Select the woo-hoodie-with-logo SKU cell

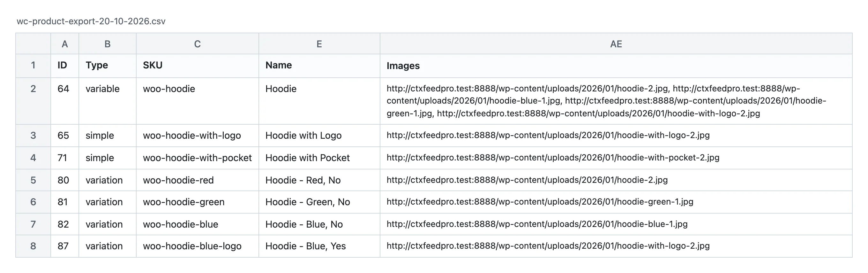click(x=198, y=135)
